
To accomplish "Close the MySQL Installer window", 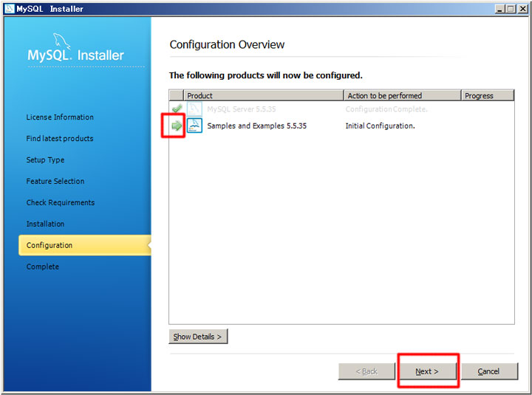I will (523, 9).
